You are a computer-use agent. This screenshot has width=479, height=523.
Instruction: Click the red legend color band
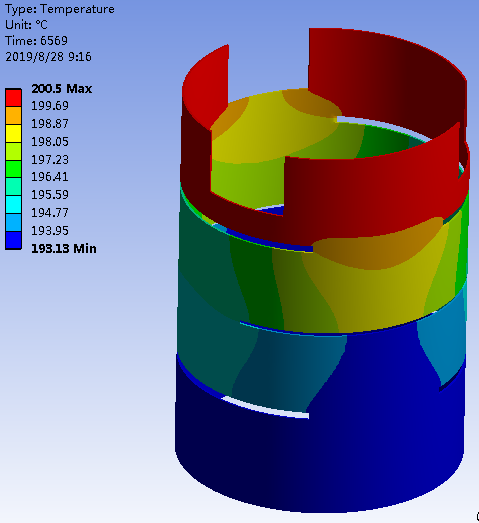(x=13, y=97)
